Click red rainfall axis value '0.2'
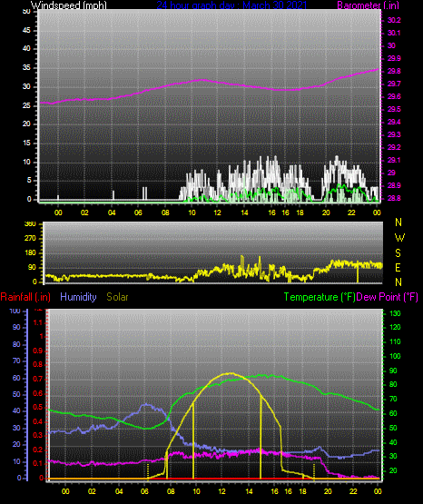 pos(38,450)
